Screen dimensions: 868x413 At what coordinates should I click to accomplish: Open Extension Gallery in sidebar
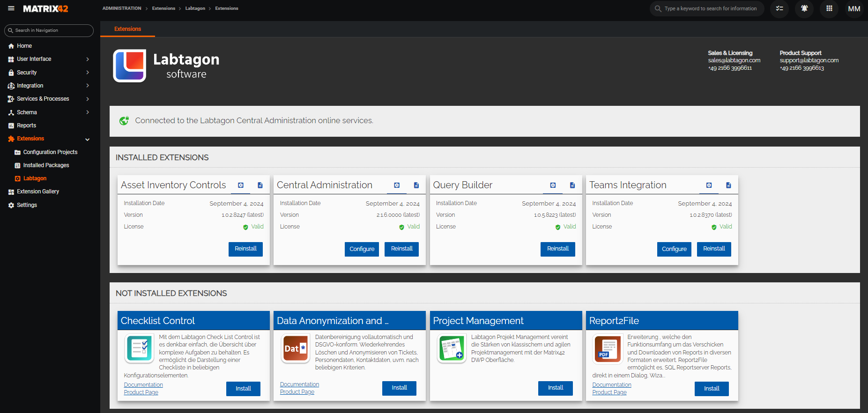38,192
